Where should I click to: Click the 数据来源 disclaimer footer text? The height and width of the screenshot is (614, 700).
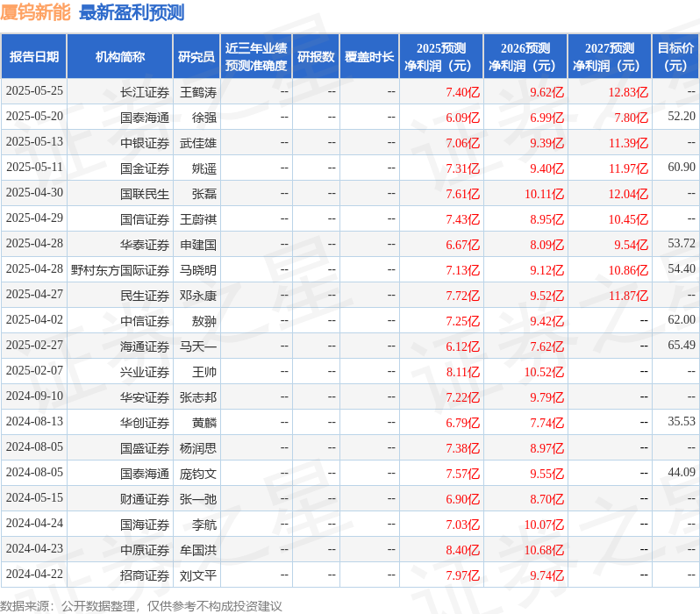pyautogui.click(x=141, y=606)
